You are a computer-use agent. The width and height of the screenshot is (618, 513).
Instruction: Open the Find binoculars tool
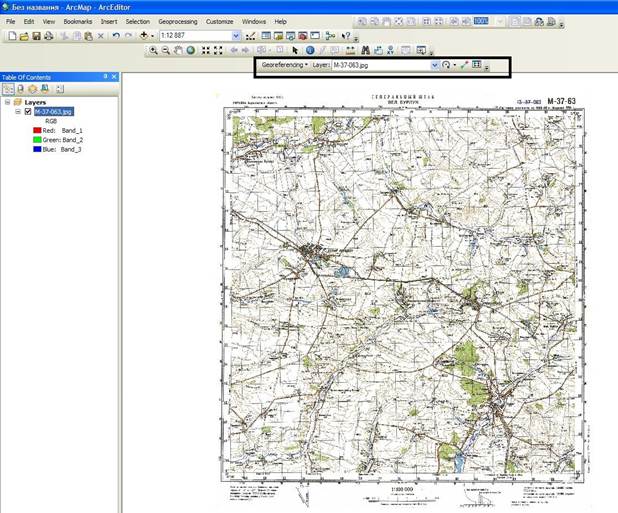click(x=365, y=50)
